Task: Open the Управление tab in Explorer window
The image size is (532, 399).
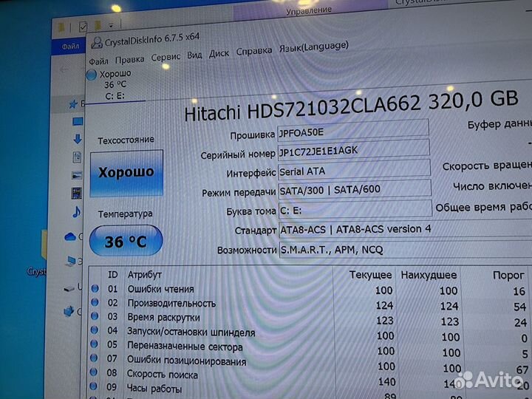Action: pyautogui.click(x=308, y=11)
